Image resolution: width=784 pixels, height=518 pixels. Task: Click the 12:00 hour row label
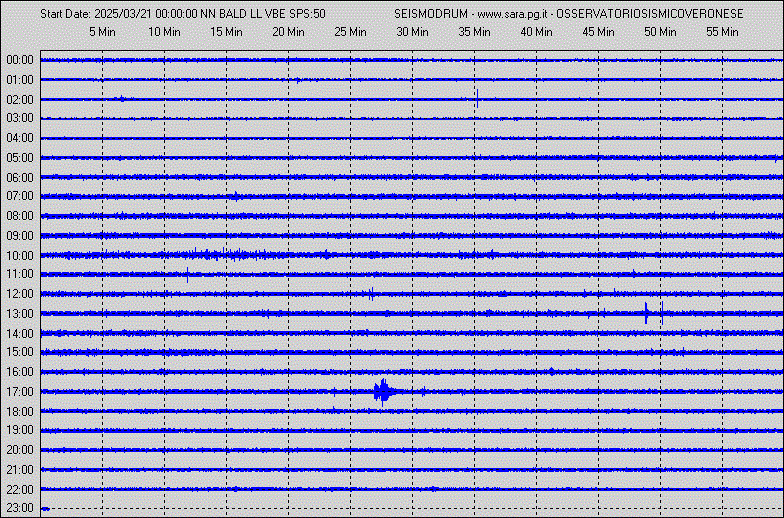20,294
